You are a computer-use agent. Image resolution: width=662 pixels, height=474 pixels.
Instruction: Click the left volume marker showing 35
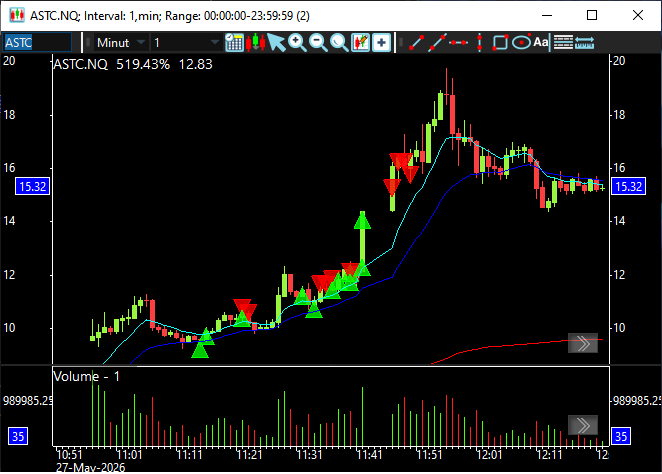pos(18,436)
